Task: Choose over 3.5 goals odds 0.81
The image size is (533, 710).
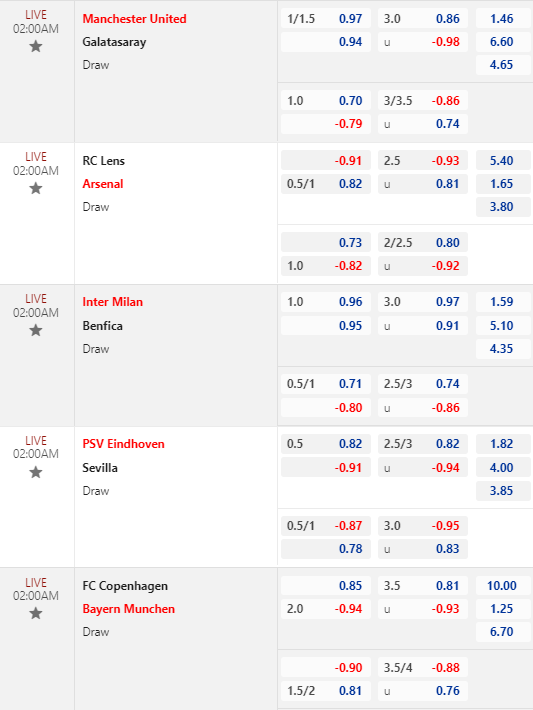Action: tap(423, 585)
